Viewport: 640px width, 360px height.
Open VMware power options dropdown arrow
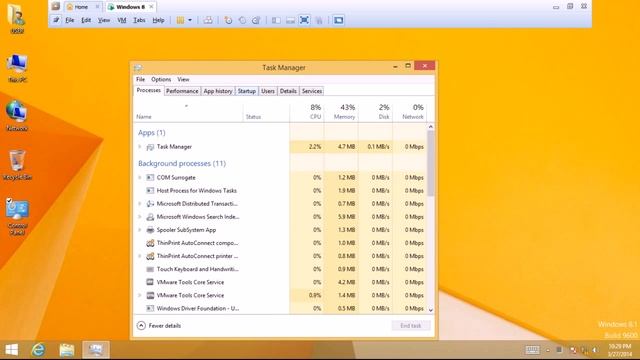(190, 20)
